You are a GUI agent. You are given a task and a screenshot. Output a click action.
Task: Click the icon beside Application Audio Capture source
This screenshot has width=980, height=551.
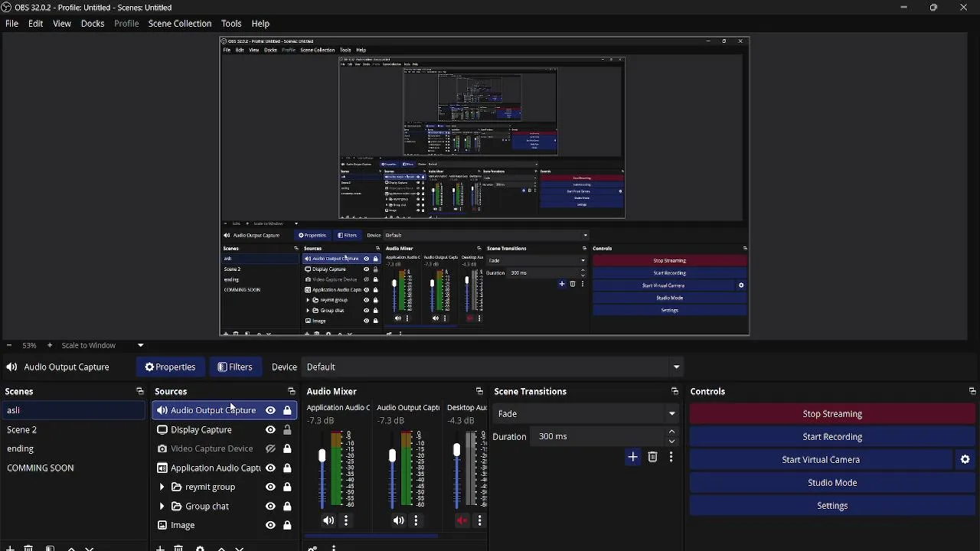pos(162,468)
